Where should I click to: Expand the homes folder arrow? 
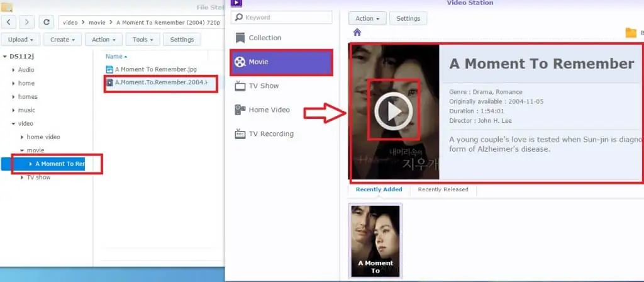[14, 97]
